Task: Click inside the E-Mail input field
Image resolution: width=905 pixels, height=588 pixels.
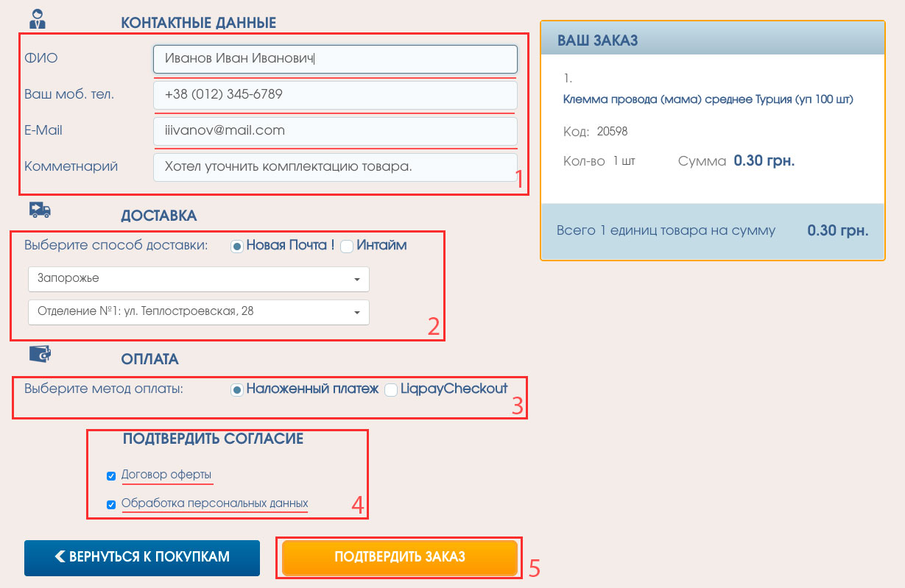Action: [335, 131]
